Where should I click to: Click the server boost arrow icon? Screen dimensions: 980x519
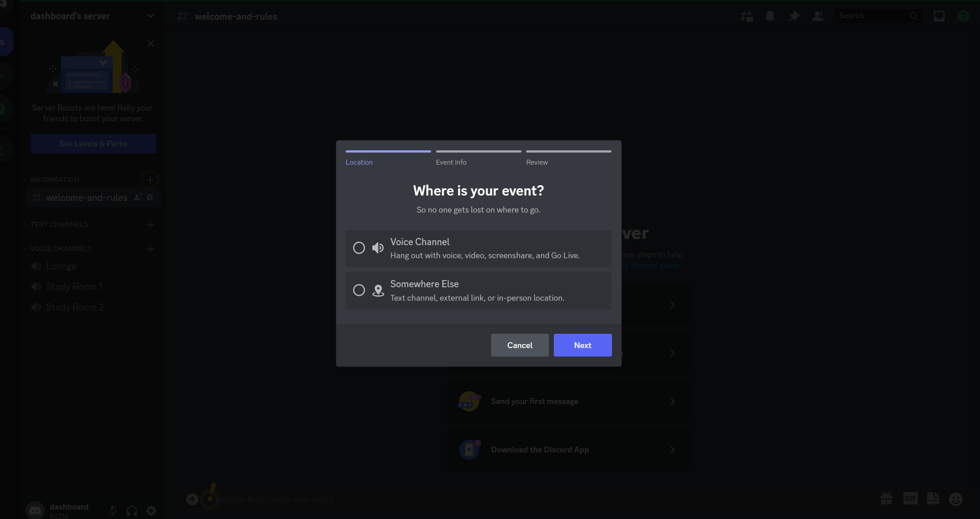113,62
